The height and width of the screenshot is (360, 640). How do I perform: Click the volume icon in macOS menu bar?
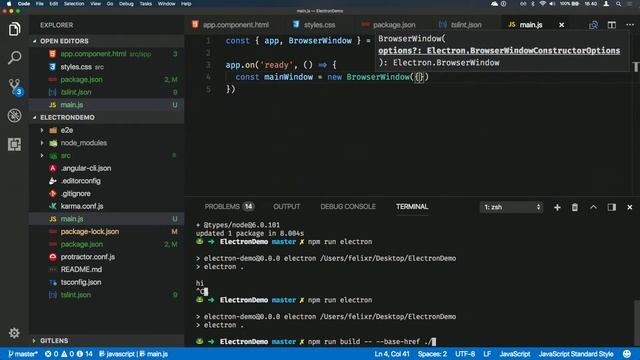point(552,4)
